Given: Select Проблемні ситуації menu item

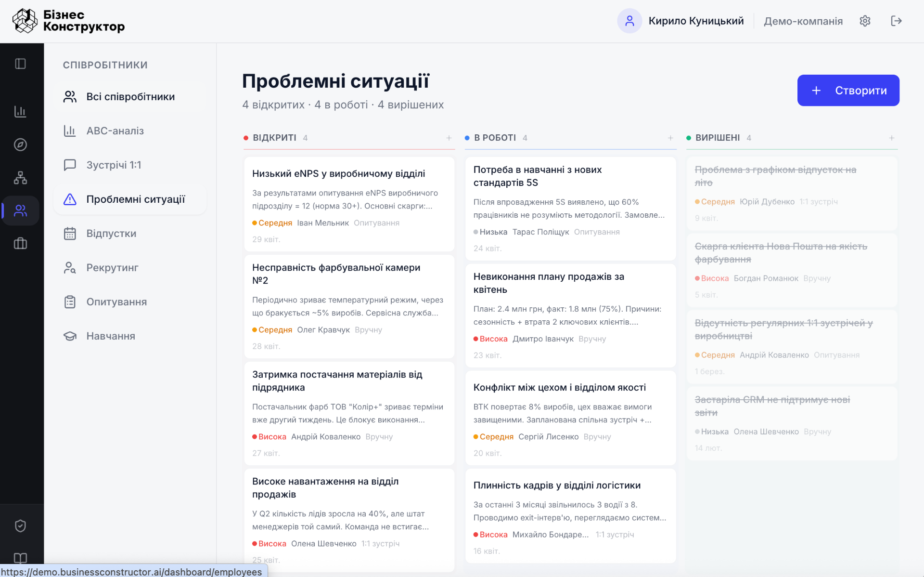Looking at the screenshot, I should coord(130,199).
